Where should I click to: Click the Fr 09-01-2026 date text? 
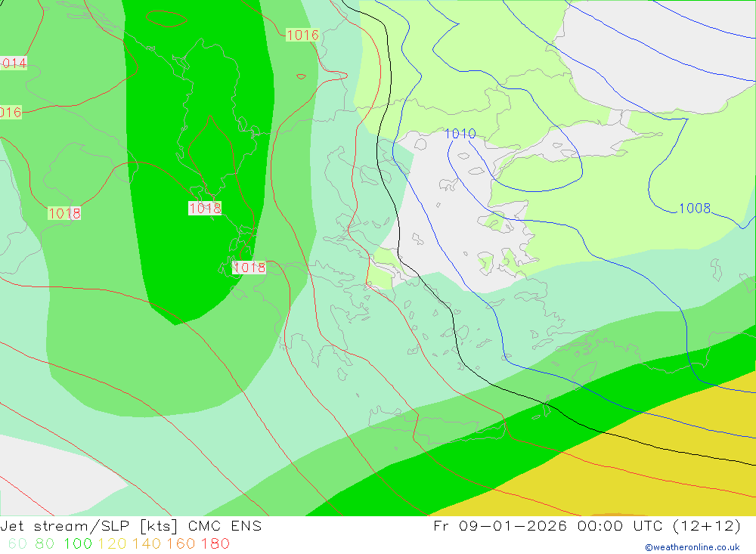tap(500, 526)
